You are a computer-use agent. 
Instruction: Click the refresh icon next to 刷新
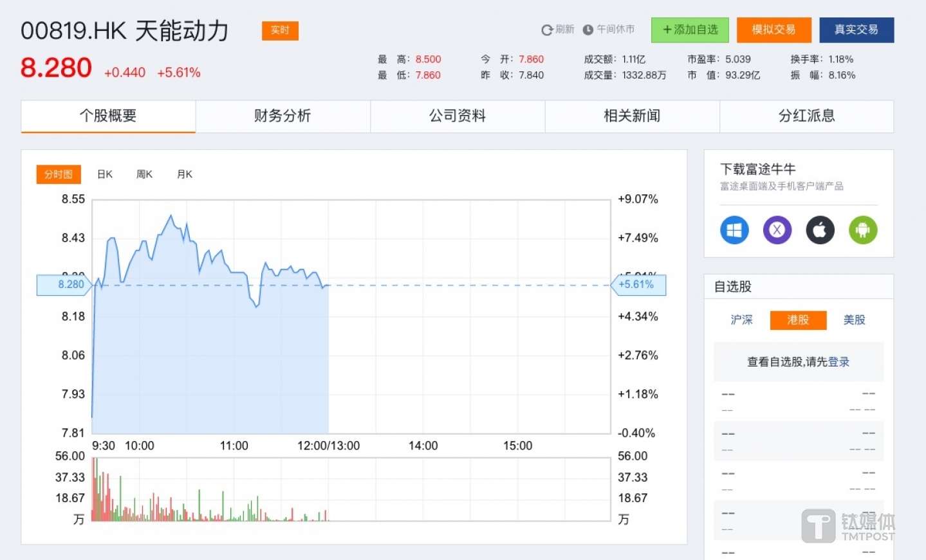pos(547,30)
